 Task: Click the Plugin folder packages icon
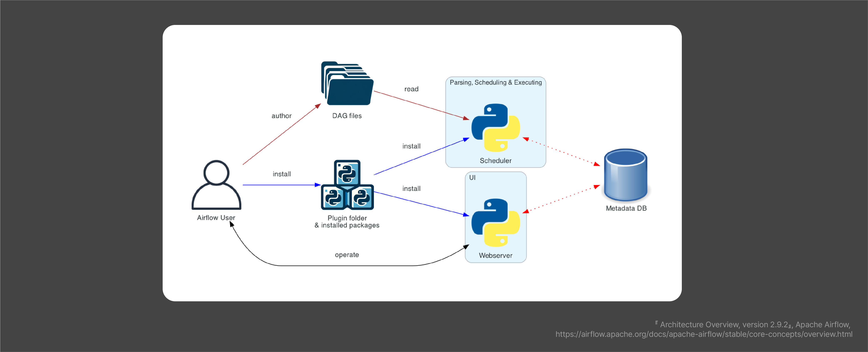click(347, 185)
